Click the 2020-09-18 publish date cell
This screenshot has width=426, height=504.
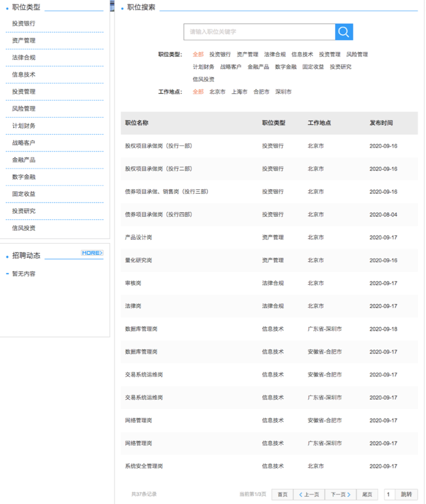click(383, 329)
